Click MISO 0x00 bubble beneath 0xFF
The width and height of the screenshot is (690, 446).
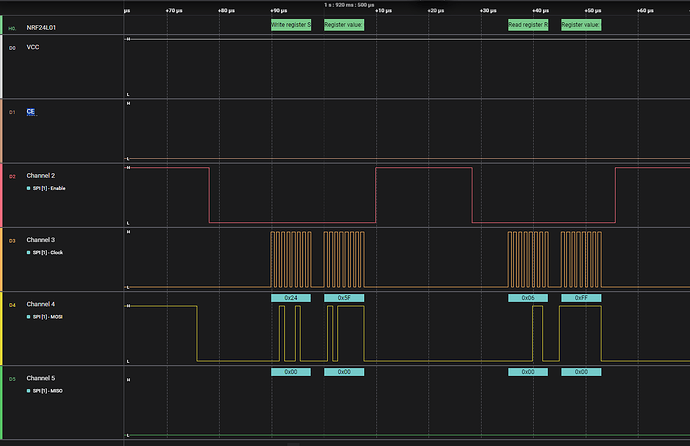[581, 372]
